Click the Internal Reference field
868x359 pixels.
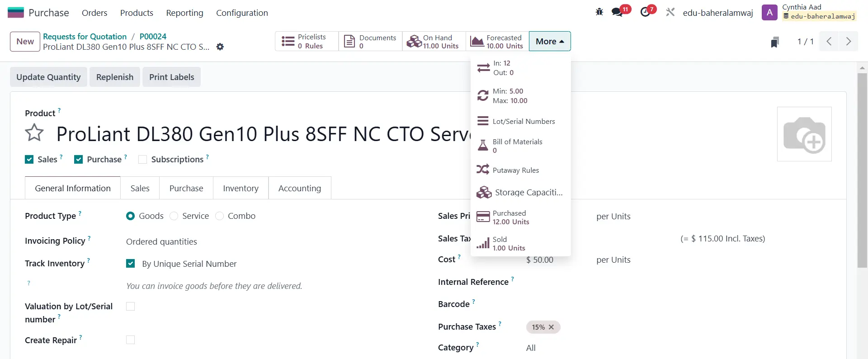[678, 282]
